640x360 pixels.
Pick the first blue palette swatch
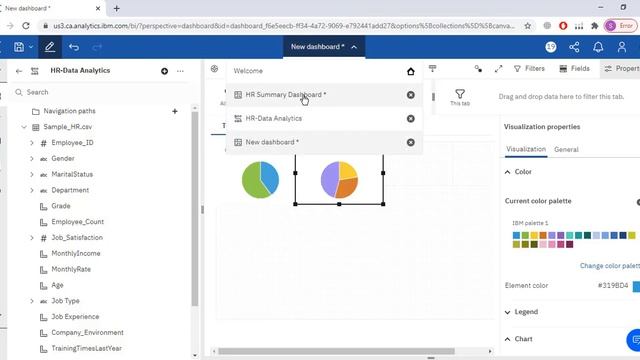(x=516, y=236)
